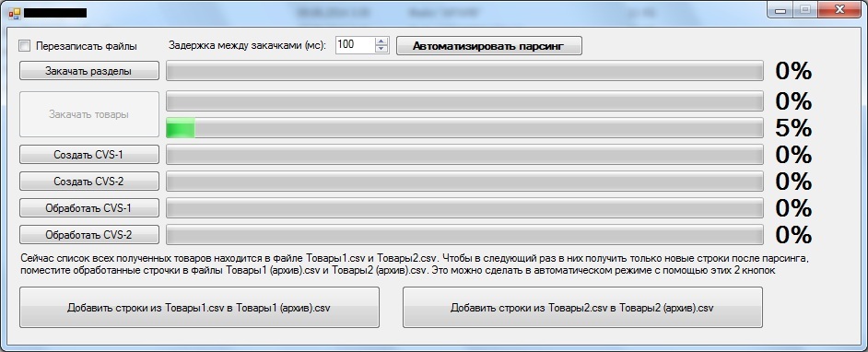Screen dimensions: 868x352
Task: Add rows from Товары1.csv to archive
Action: 199,307
